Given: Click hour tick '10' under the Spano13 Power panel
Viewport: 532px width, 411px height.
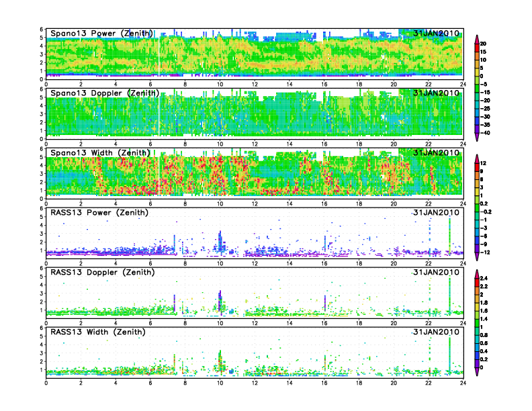Looking at the screenshot, I should pyautogui.click(x=220, y=85).
